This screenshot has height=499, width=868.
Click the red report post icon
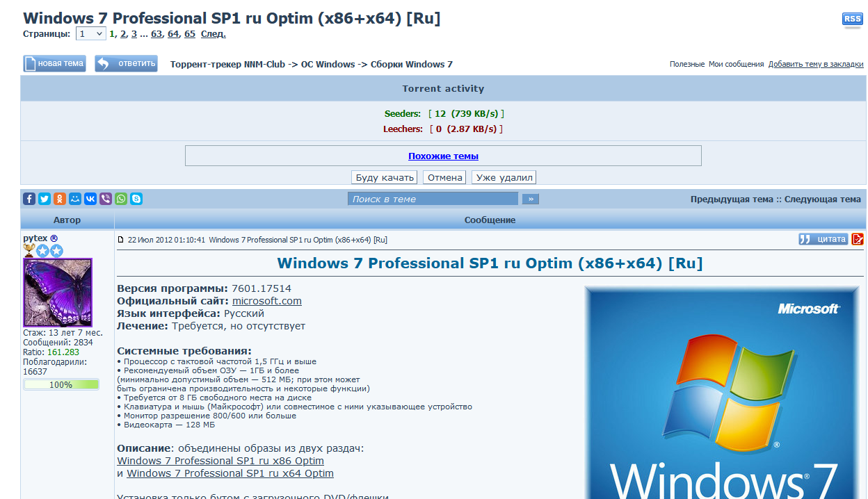pos(858,239)
